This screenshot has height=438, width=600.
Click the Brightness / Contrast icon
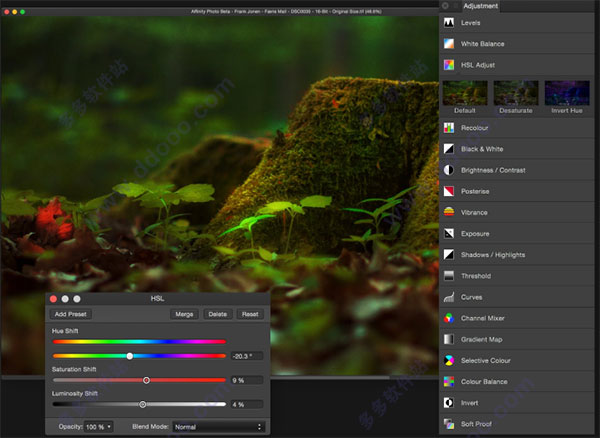(x=449, y=170)
